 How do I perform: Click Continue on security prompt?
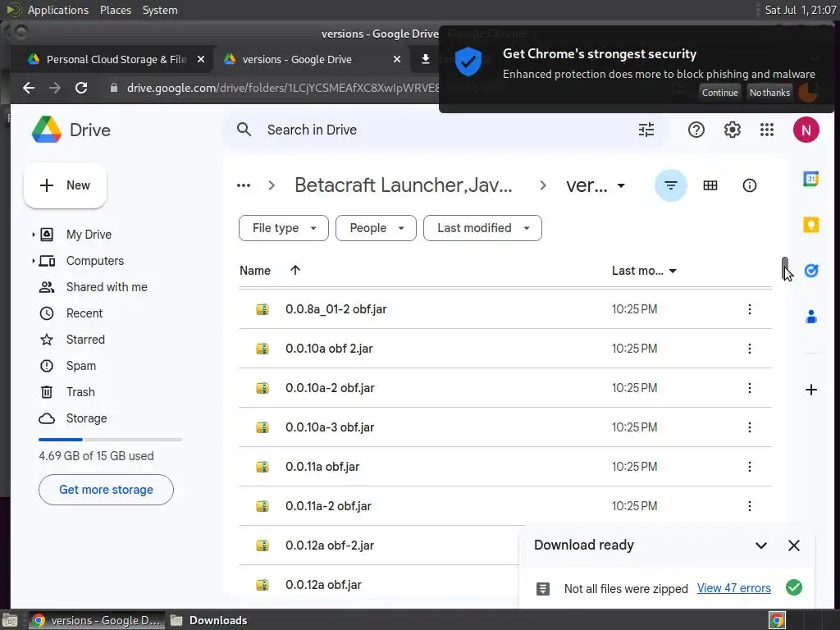[x=719, y=93]
